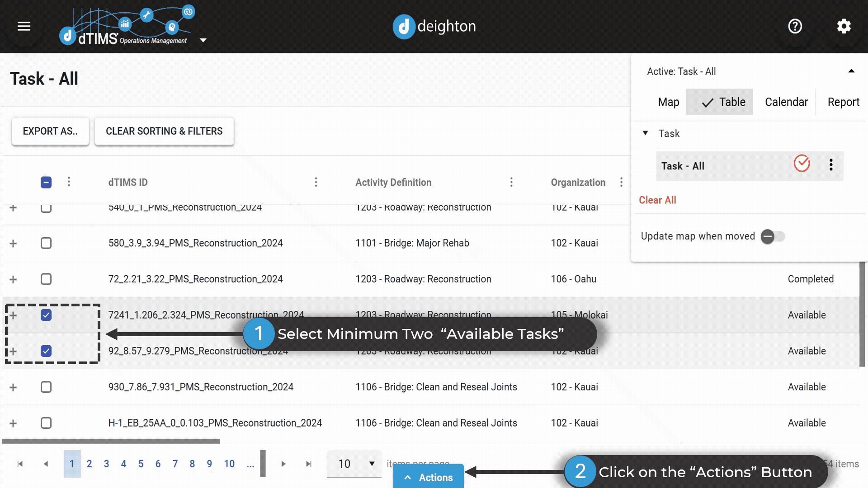Collapse the Task section in the side panel
Viewport: 868px width, 488px height.
pos(645,133)
